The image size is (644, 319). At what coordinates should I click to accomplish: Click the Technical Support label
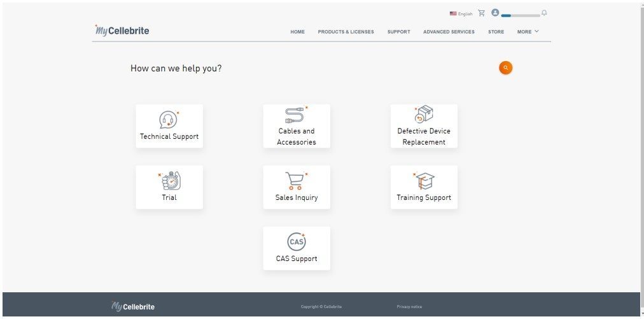coord(169,136)
